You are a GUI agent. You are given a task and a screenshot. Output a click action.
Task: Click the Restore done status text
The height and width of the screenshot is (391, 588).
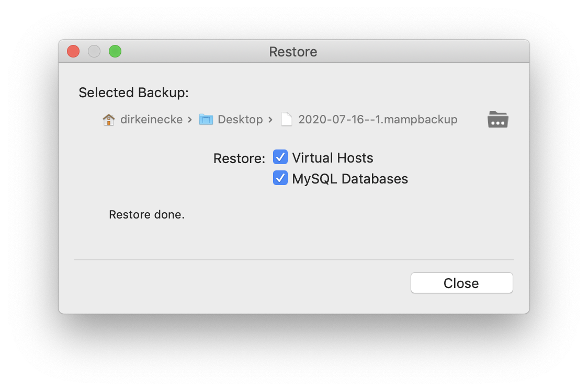click(x=146, y=214)
